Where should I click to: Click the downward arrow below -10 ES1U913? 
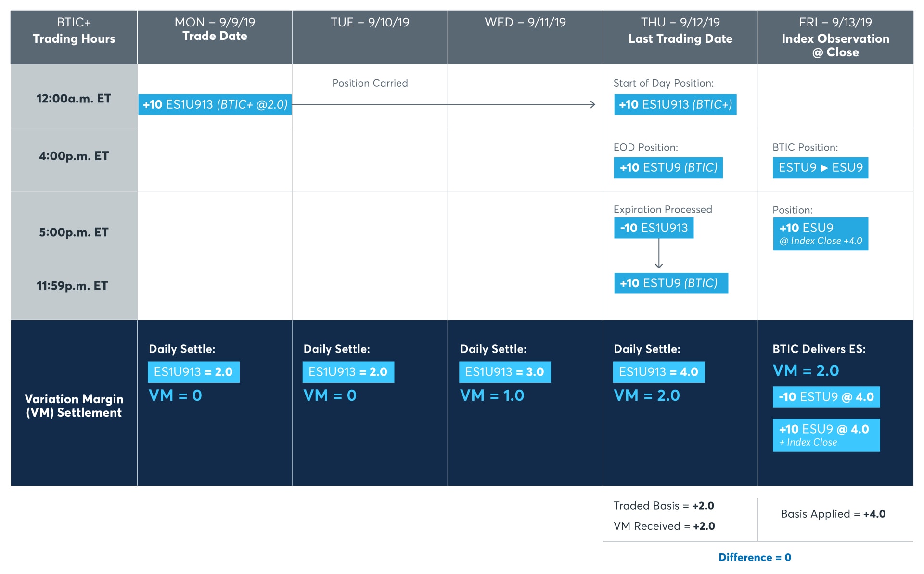[x=659, y=254]
